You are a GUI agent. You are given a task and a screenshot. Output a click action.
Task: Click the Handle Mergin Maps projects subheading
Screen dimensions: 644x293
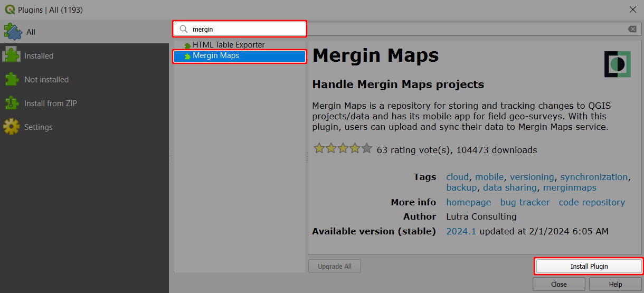click(x=398, y=84)
